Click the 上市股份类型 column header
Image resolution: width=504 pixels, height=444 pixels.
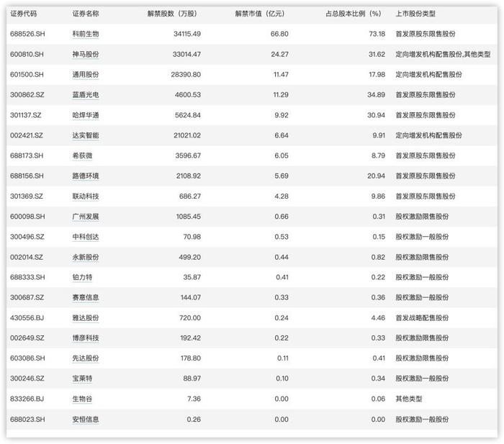point(415,14)
